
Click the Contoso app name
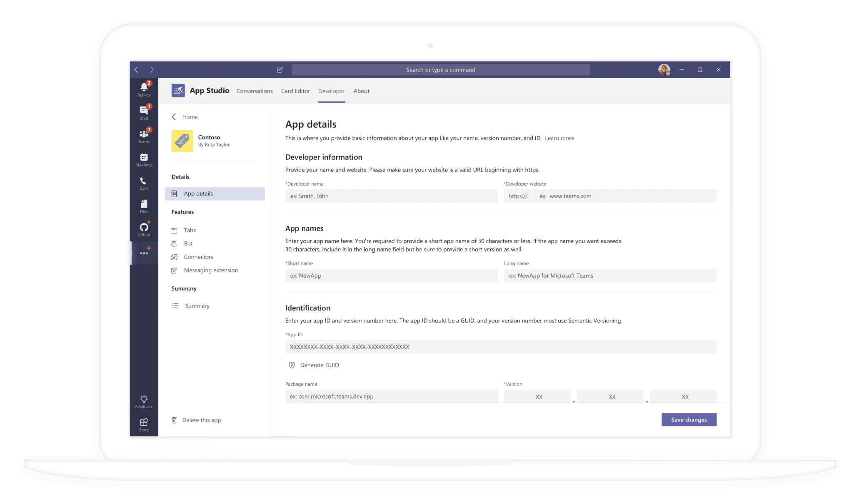(x=209, y=137)
